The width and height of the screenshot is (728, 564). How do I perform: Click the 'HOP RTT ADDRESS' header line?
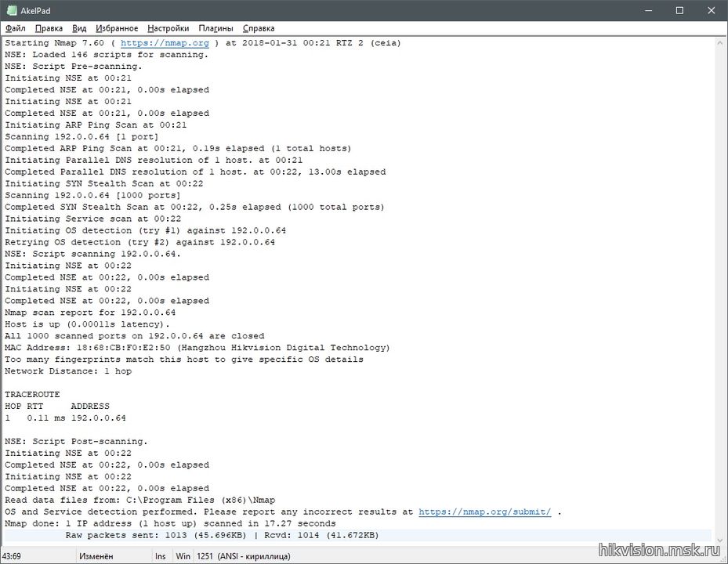pos(57,407)
